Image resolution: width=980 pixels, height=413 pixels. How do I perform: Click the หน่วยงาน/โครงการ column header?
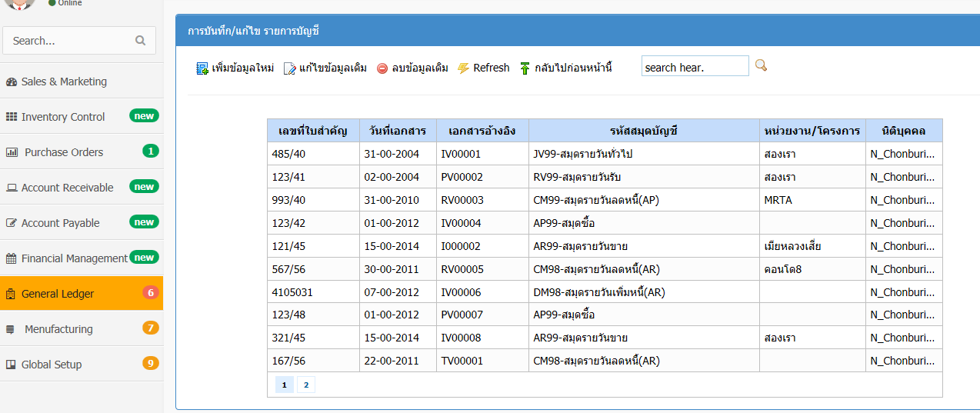[x=812, y=131]
